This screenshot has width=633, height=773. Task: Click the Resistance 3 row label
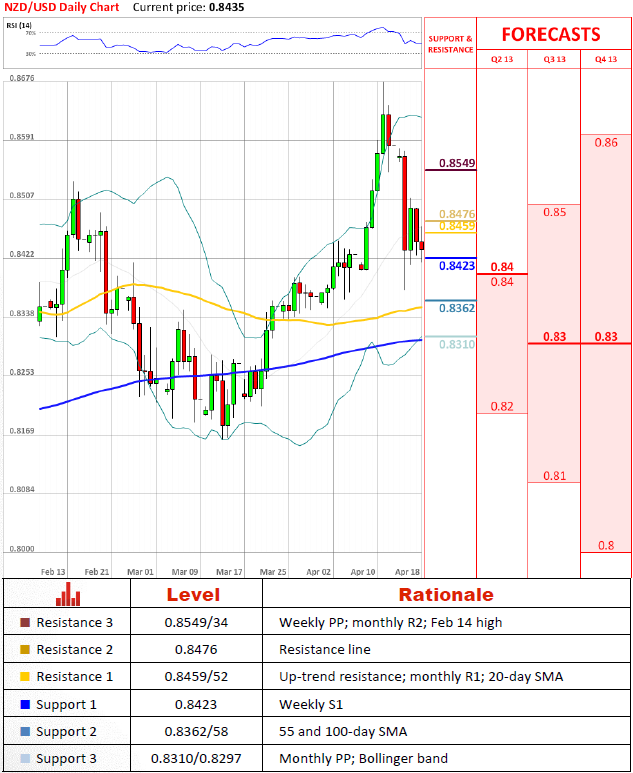tap(74, 623)
